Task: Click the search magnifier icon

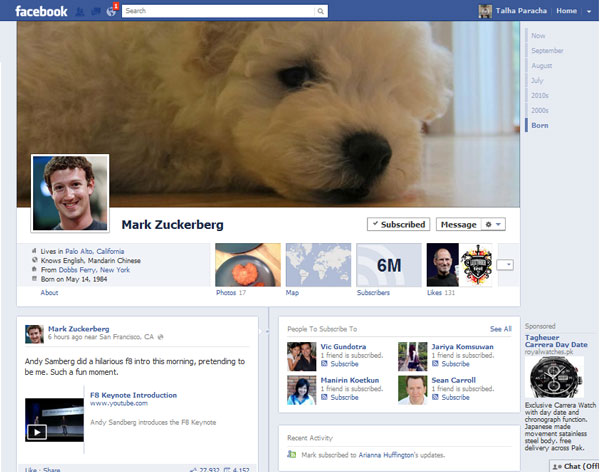Action: [320, 11]
